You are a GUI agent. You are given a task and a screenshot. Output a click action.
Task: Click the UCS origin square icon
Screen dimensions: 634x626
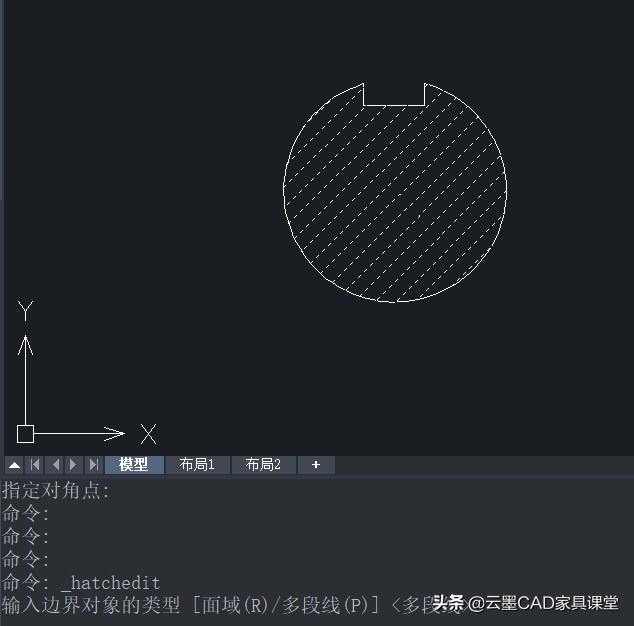tap(25, 434)
